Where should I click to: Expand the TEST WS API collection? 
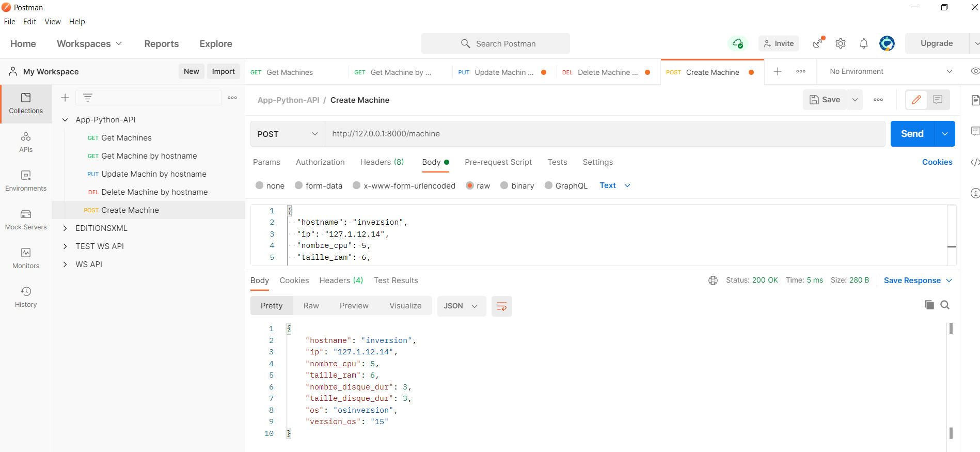click(x=65, y=246)
